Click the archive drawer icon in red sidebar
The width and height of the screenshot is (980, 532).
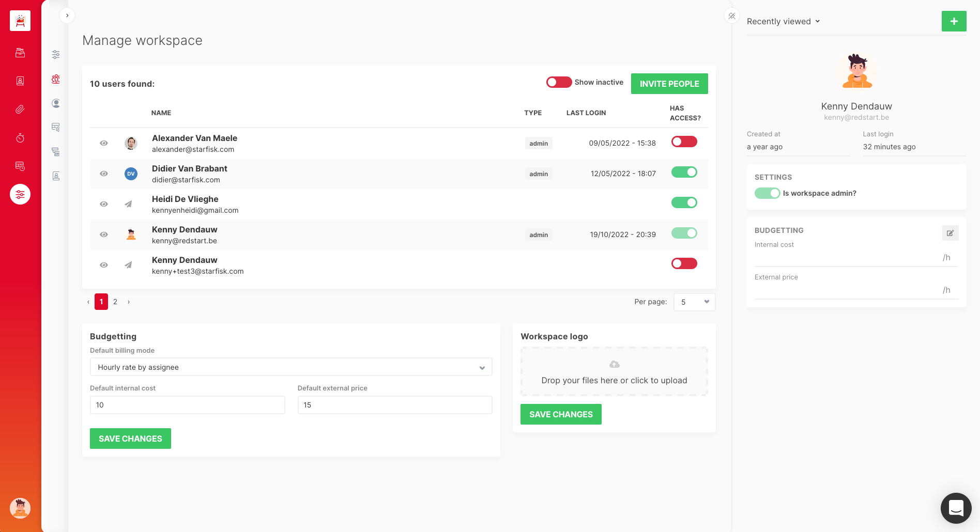pos(20,53)
